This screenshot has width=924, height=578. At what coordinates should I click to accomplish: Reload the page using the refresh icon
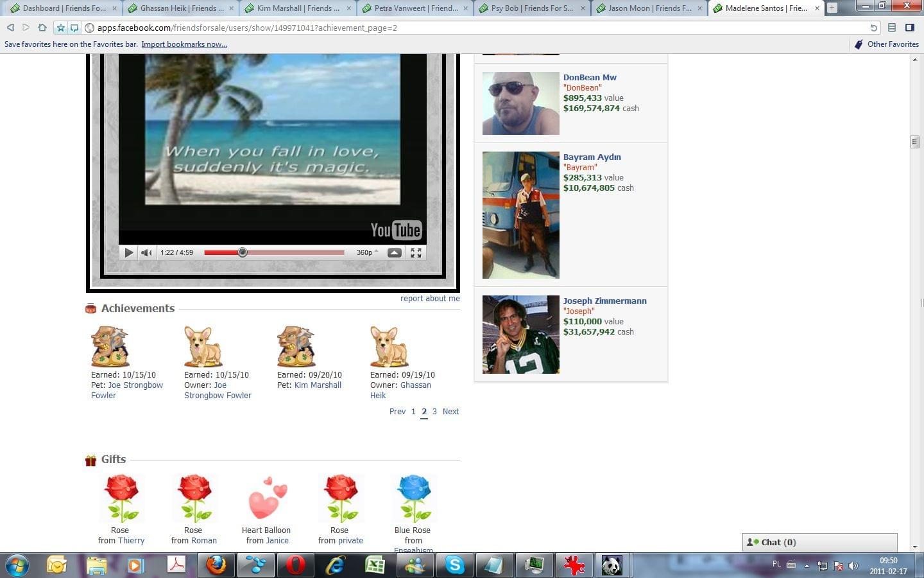click(873, 28)
